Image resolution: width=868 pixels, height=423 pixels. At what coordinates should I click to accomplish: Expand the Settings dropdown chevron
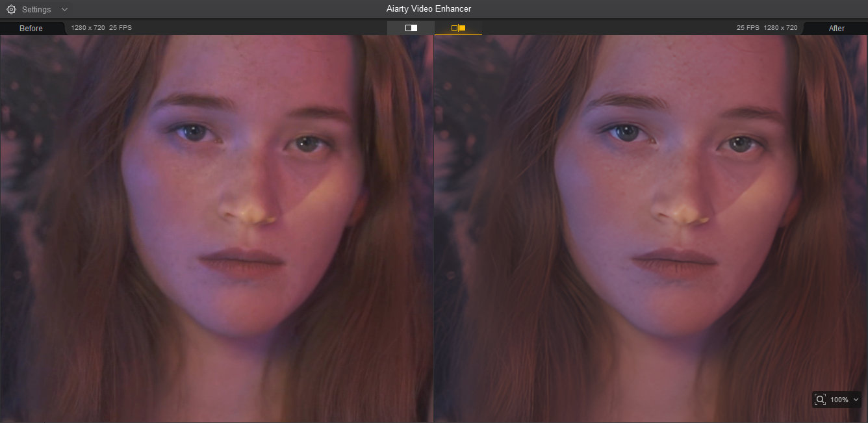[x=64, y=10]
